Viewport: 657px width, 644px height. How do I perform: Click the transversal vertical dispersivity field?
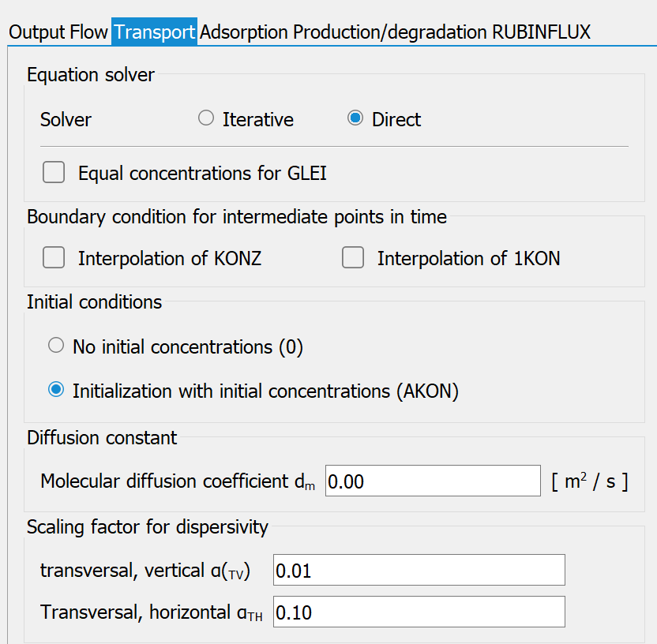(419, 570)
